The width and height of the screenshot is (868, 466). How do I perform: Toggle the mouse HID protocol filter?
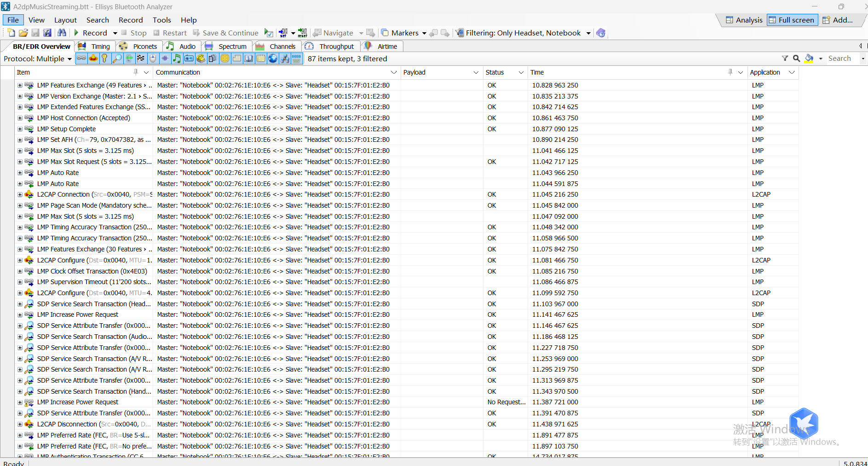[x=153, y=58]
